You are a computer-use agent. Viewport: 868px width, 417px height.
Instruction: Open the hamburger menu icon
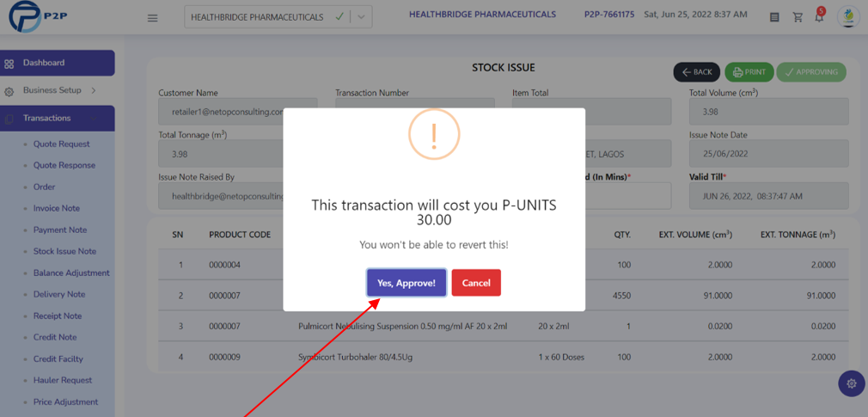click(x=153, y=18)
